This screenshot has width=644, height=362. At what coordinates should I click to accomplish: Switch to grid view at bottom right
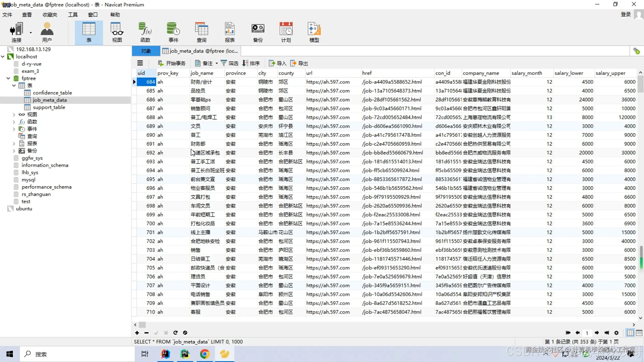click(x=630, y=333)
